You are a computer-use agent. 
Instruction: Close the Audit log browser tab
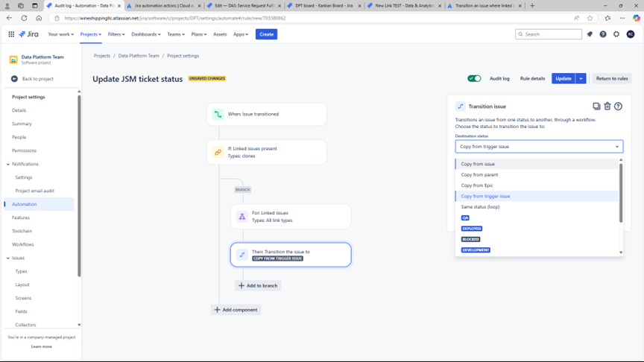pyautogui.click(x=119, y=6)
